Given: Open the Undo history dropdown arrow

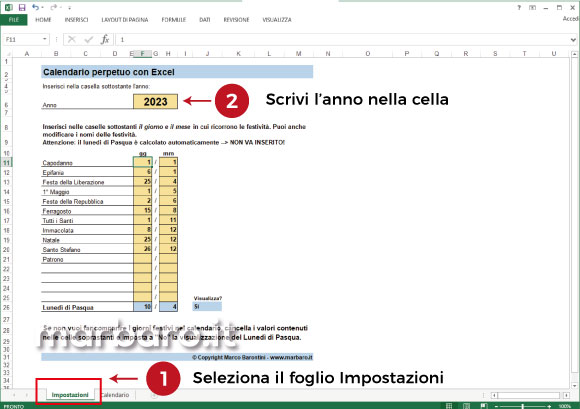Looking at the screenshot, I should point(42,8).
